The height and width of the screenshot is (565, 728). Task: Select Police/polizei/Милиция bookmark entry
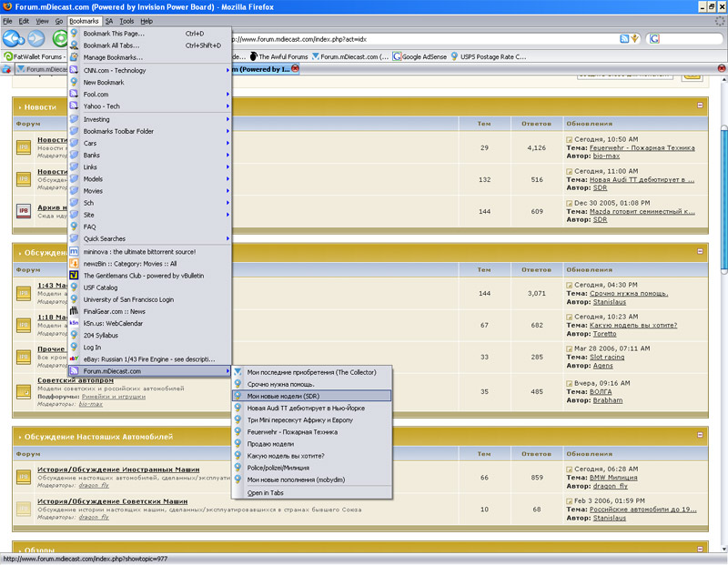point(311,468)
